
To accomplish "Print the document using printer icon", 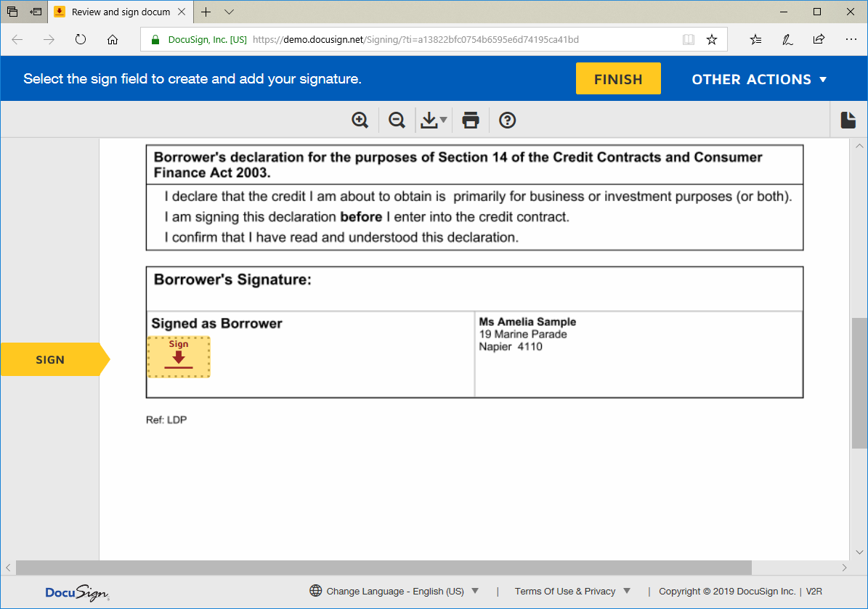I will (471, 120).
